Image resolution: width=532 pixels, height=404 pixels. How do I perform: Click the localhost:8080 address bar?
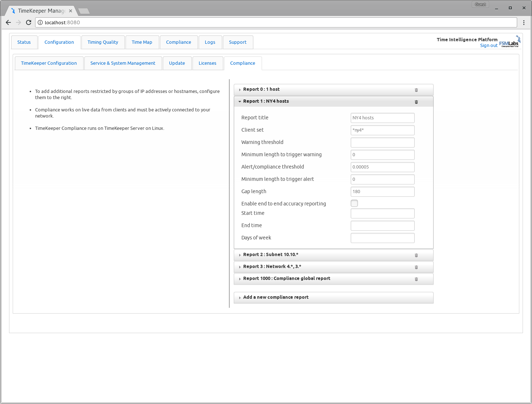coord(276,22)
